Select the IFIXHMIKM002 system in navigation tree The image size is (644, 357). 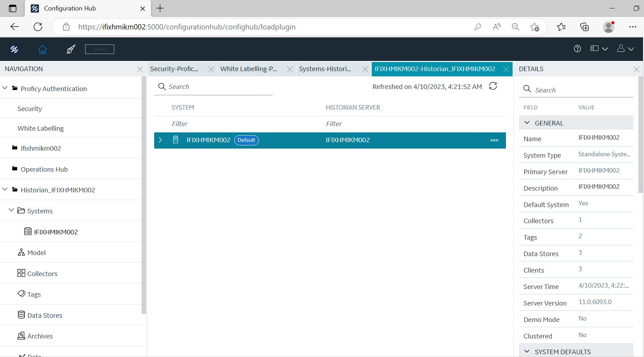coord(56,232)
